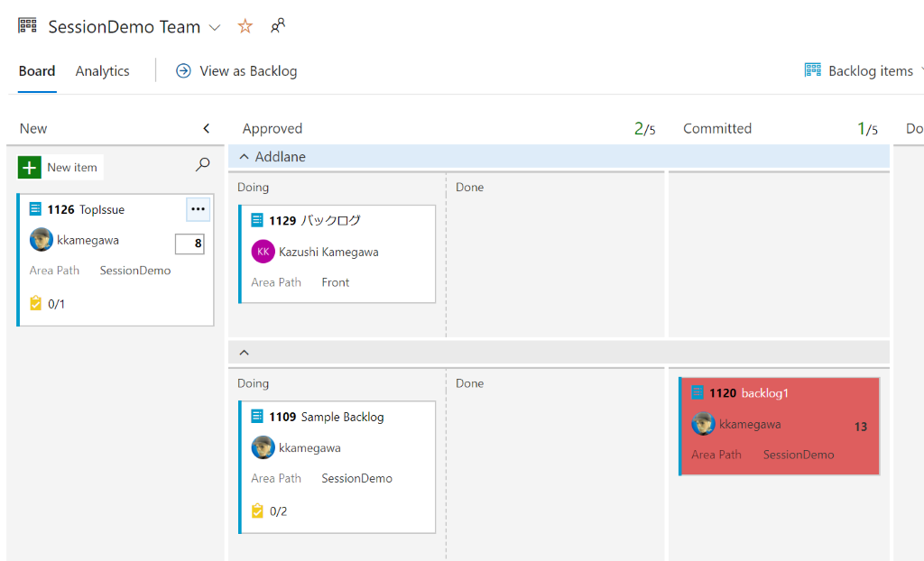Switch to the Analytics tab

pyautogui.click(x=103, y=70)
